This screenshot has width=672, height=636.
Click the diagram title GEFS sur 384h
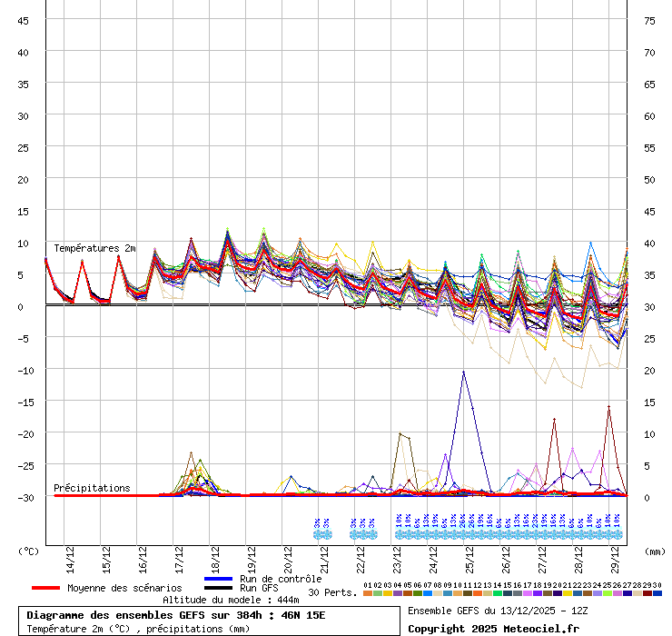(x=176, y=615)
